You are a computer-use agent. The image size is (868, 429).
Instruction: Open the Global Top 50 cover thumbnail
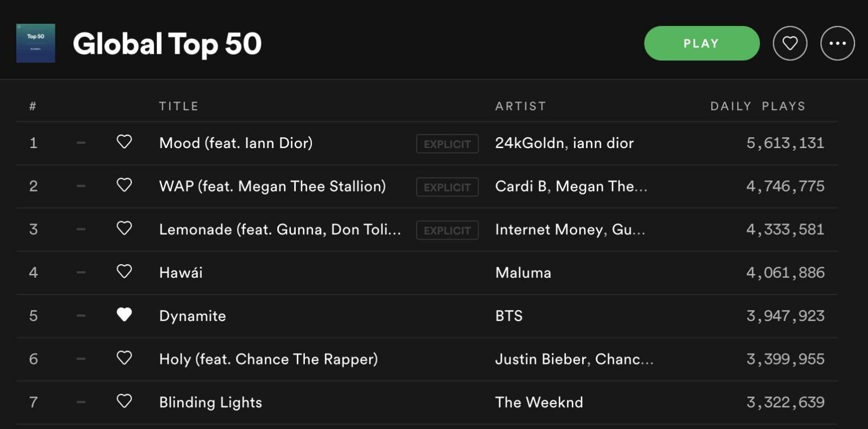coord(36,43)
